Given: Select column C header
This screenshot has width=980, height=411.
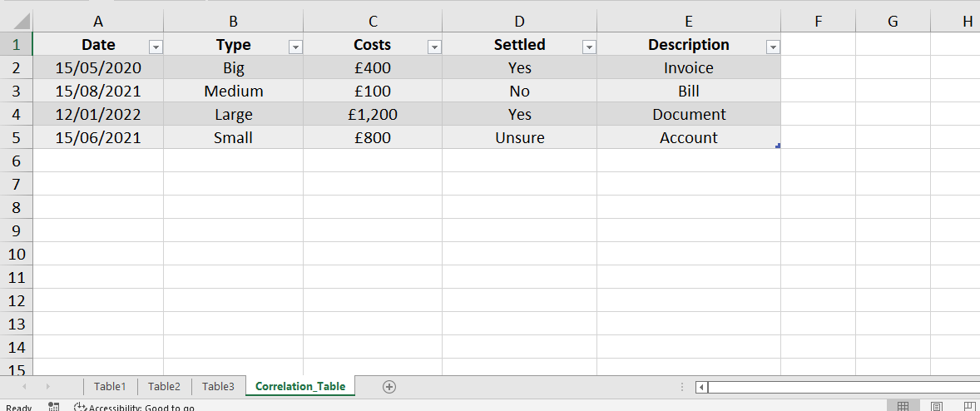Looking at the screenshot, I should pos(373,22).
